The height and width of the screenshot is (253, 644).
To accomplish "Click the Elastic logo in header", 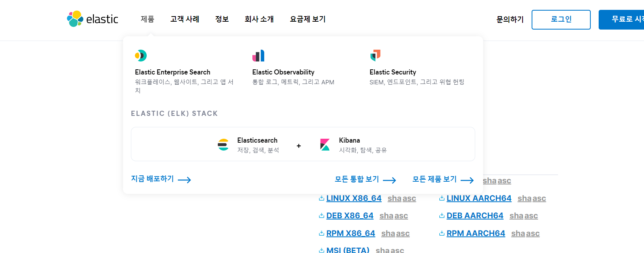I will click(x=93, y=19).
